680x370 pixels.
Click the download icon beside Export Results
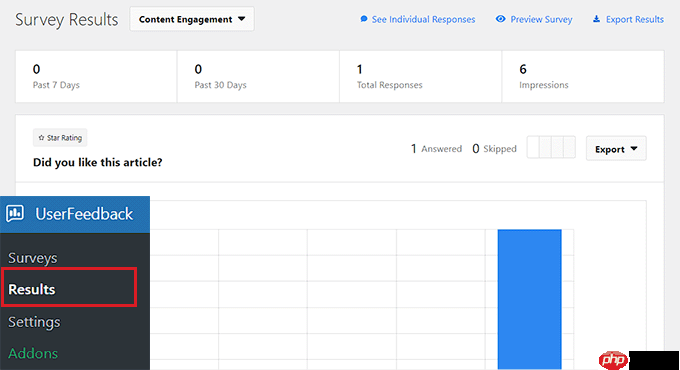[x=597, y=19]
